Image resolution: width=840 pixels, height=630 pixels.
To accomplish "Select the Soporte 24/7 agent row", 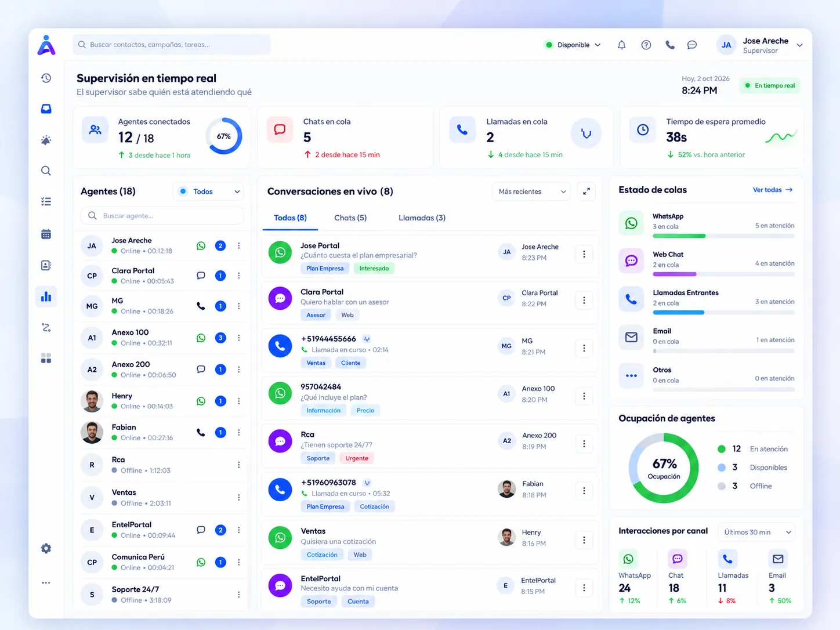I will point(162,595).
